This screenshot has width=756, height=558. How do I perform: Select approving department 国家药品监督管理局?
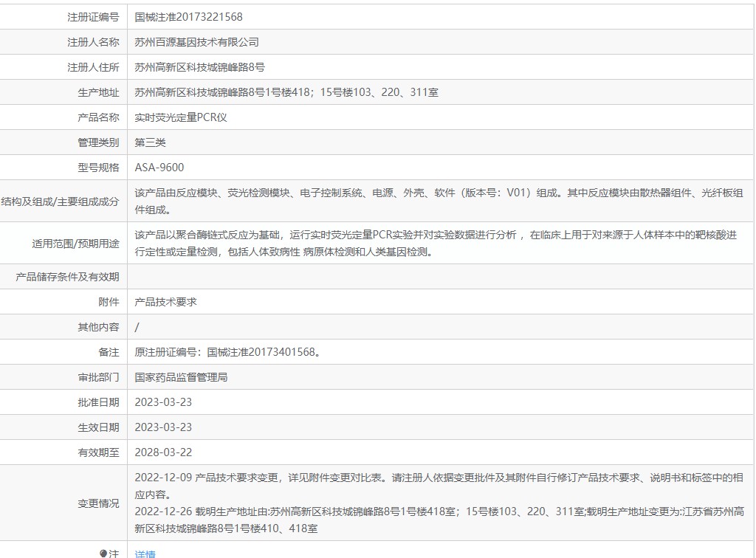coord(181,377)
